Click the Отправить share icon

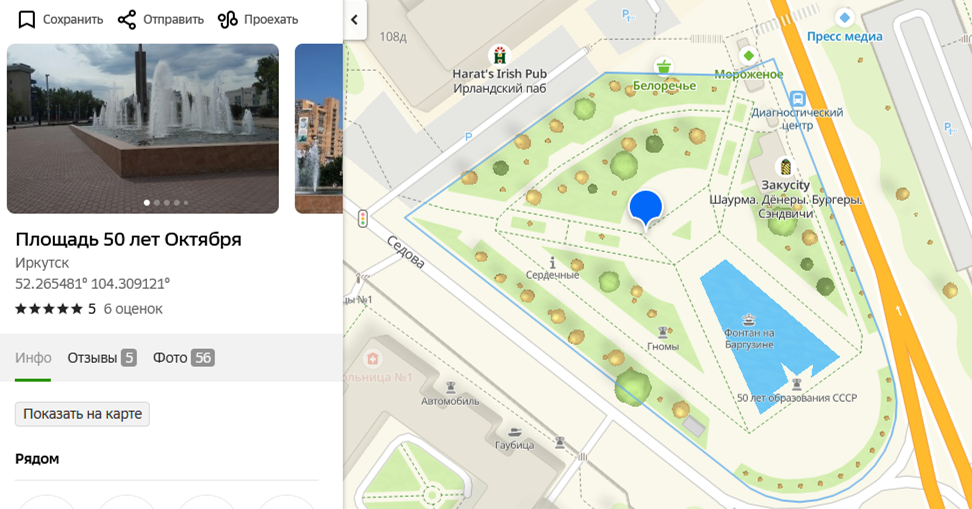click(127, 20)
